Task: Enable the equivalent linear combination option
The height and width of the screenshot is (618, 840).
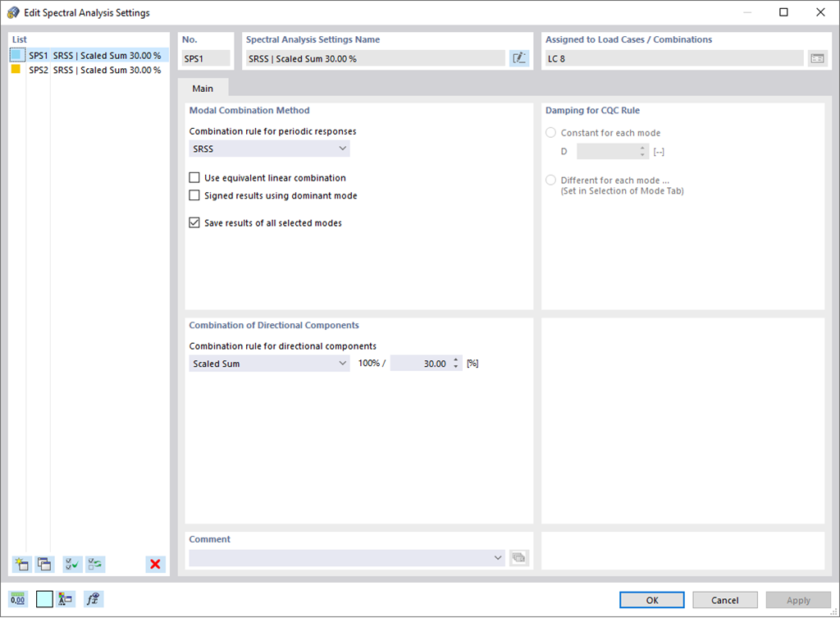Action: click(194, 177)
